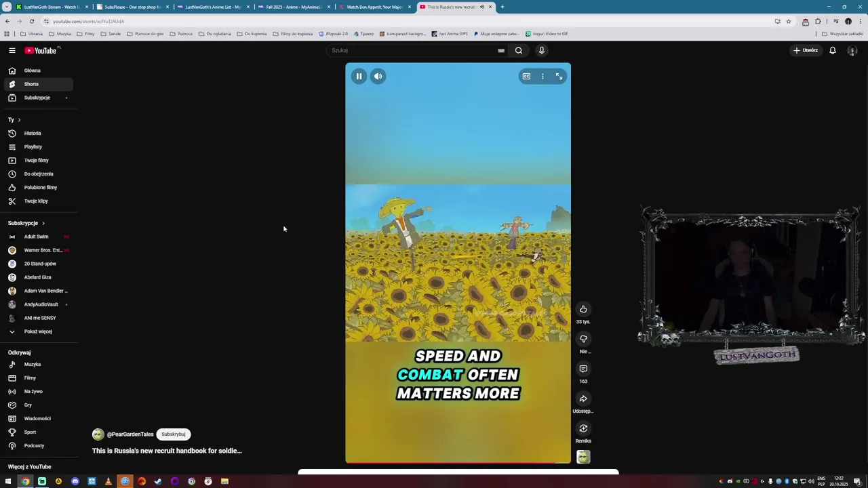
Task: Go to Główna in the sidebar
Action: coord(38,70)
